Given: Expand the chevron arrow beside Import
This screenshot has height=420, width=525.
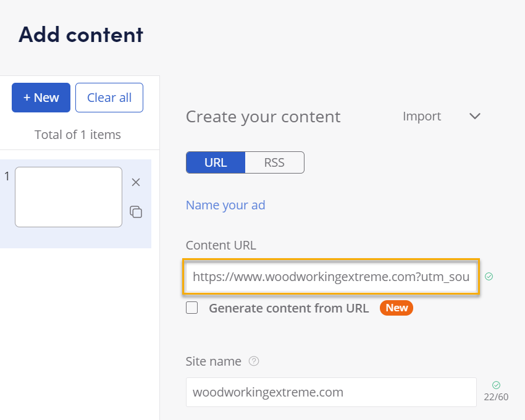Looking at the screenshot, I should [x=474, y=116].
